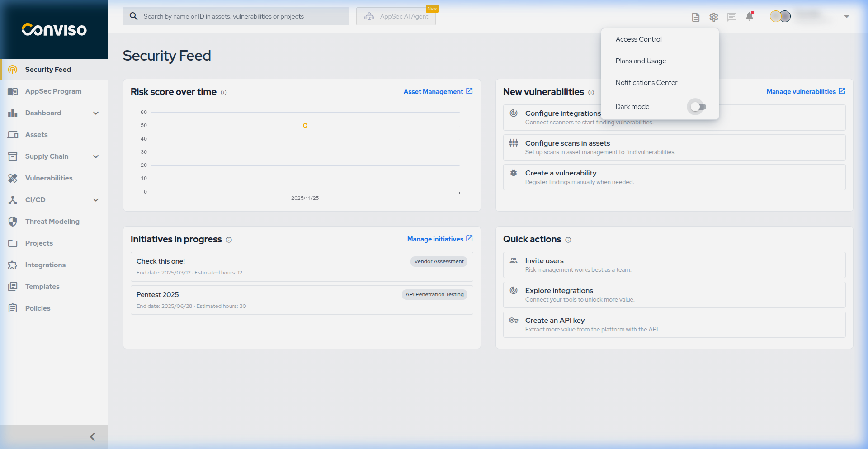Choose Plans and Usage menu item

641,61
